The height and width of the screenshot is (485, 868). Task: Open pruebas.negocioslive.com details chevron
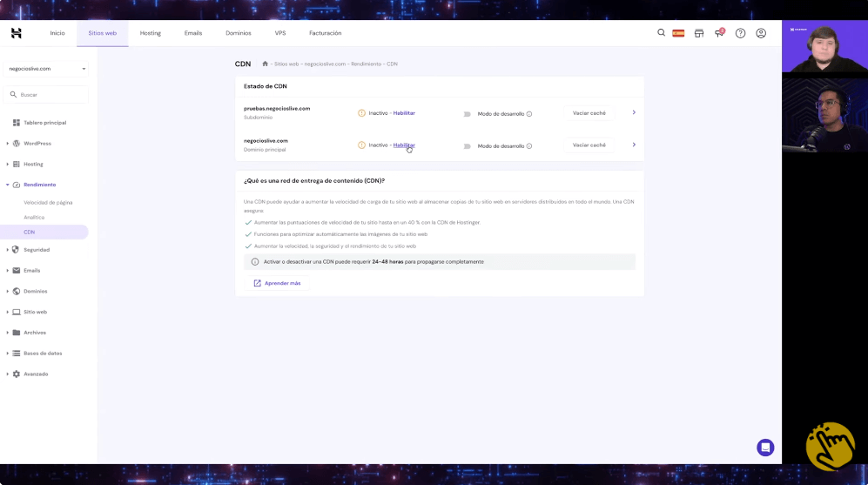pyautogui.click(x=634, y=112)
